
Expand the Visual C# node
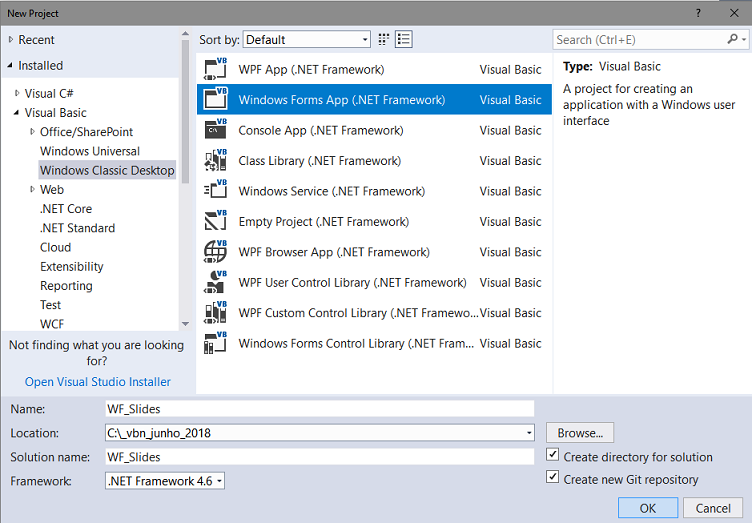click(17, 93)
